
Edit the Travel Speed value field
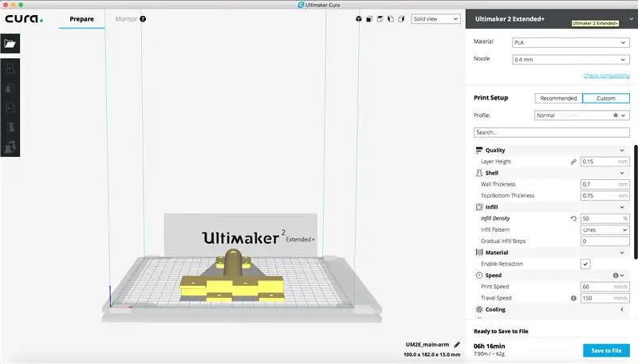(x=605, y=298)
